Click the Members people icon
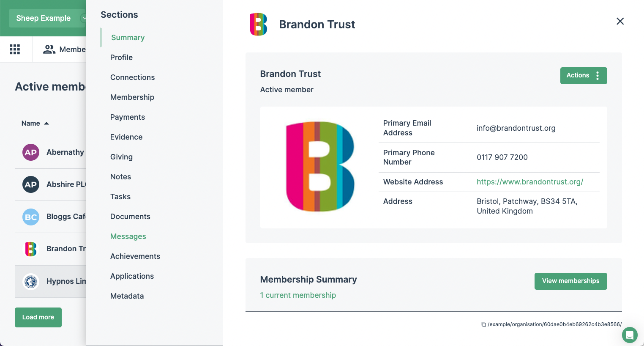Screen dimensions: 644x346 [x=49, y=49]
